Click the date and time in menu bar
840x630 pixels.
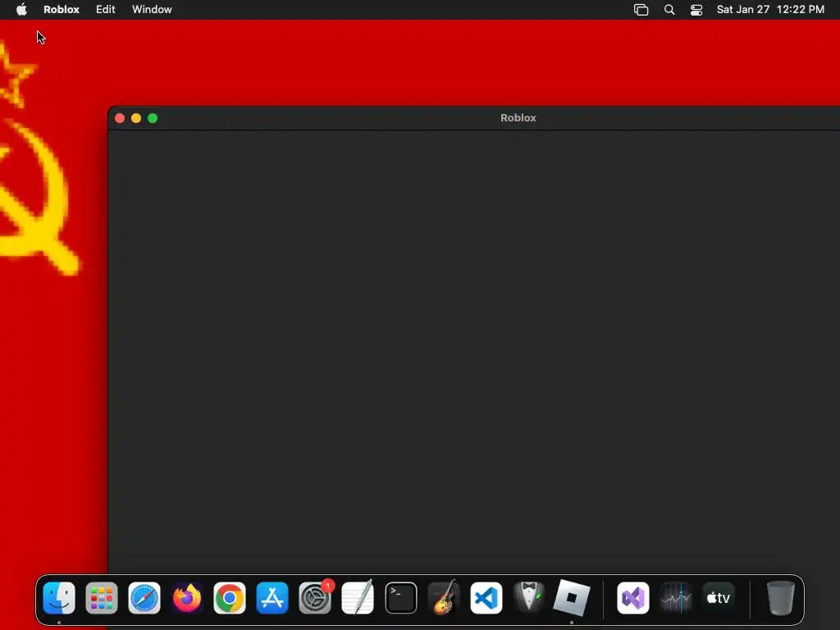click(x=770, y=9)
